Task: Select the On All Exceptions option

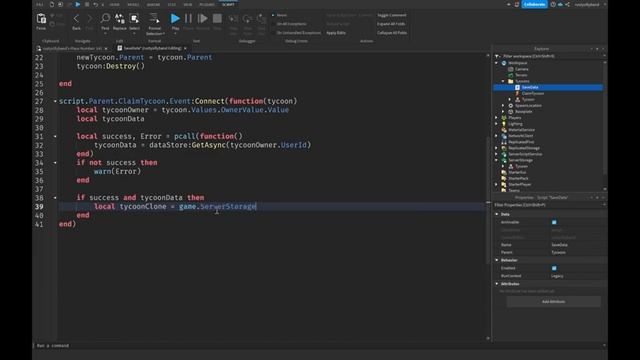Action: tap(291, 24)
